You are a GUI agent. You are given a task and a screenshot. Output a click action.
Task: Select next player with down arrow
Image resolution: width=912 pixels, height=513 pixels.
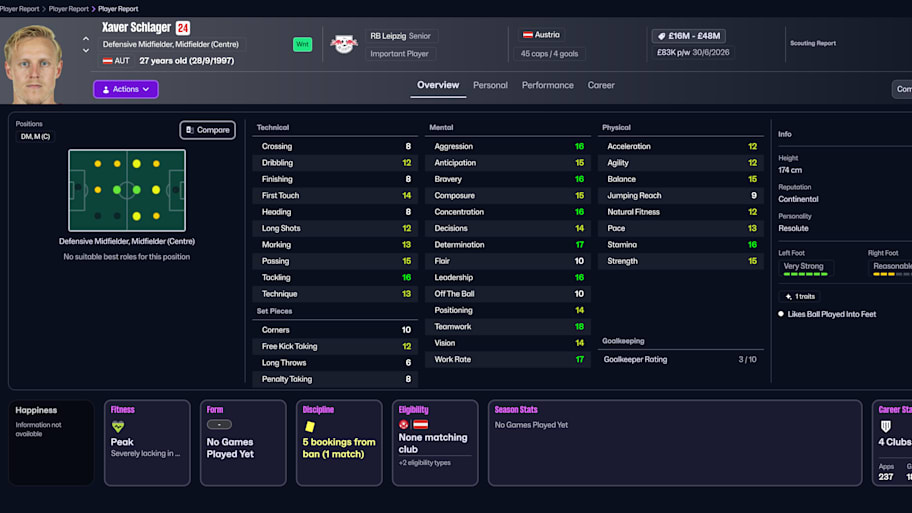[86, 51]
